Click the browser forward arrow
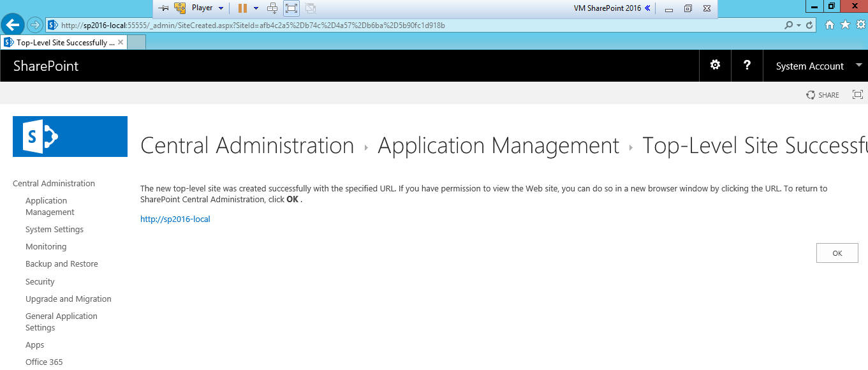The image size is (868, 370). pyautogui.click(x=35, y=26)
